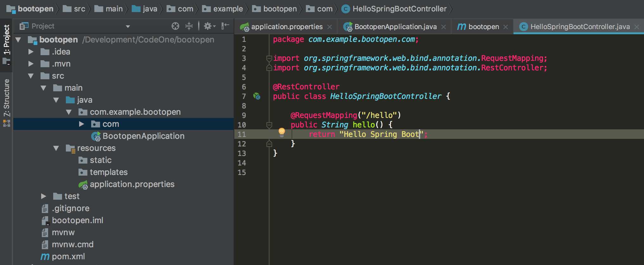Collapse the resources folder arrow
644x265 pixels.
click(x=56, y=148)
